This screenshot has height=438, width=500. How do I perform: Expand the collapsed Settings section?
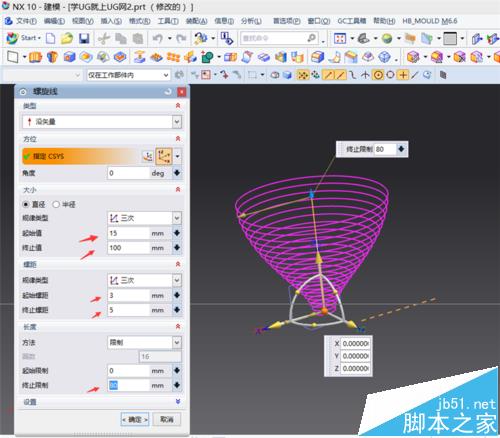tap(178, 402)
